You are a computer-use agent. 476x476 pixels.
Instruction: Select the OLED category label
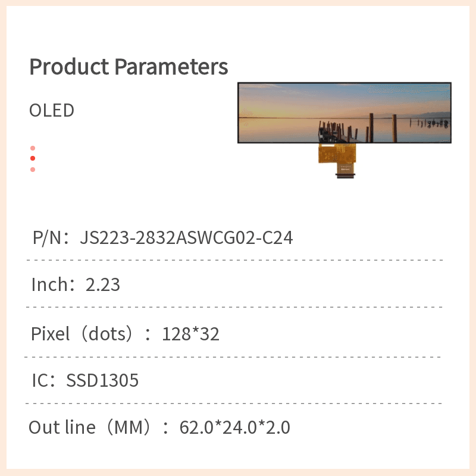click(52, 110)
